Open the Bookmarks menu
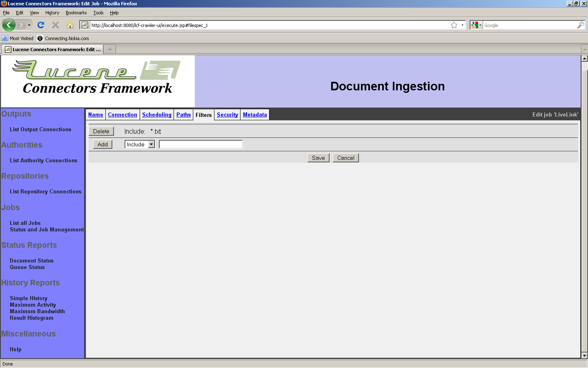This screenshot has width=588, height=368. [x=76, y=13]
